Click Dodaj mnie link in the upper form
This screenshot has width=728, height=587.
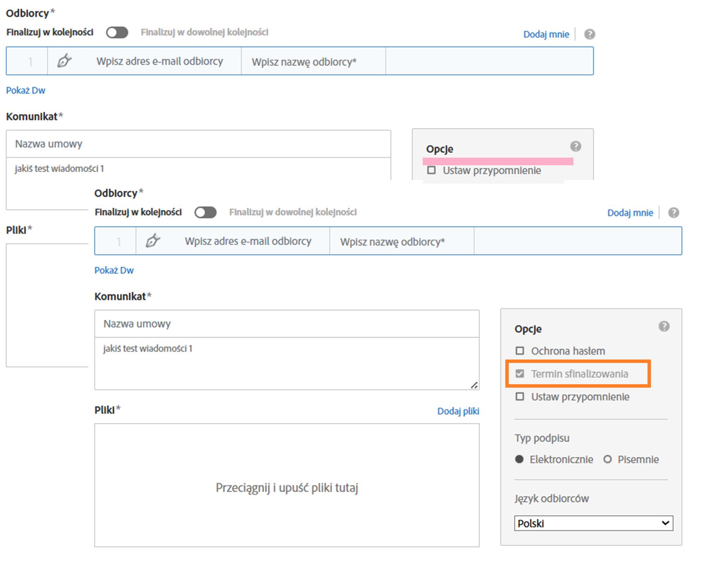pos(546,35)
